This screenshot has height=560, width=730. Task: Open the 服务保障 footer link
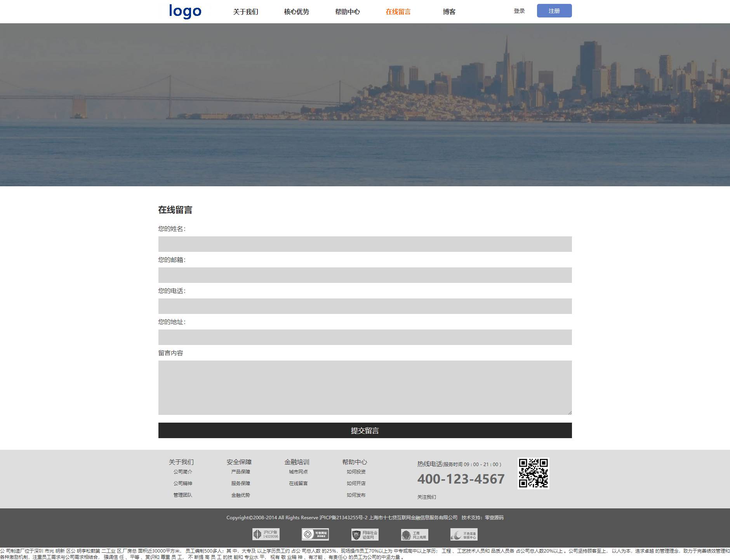(241, 484)
